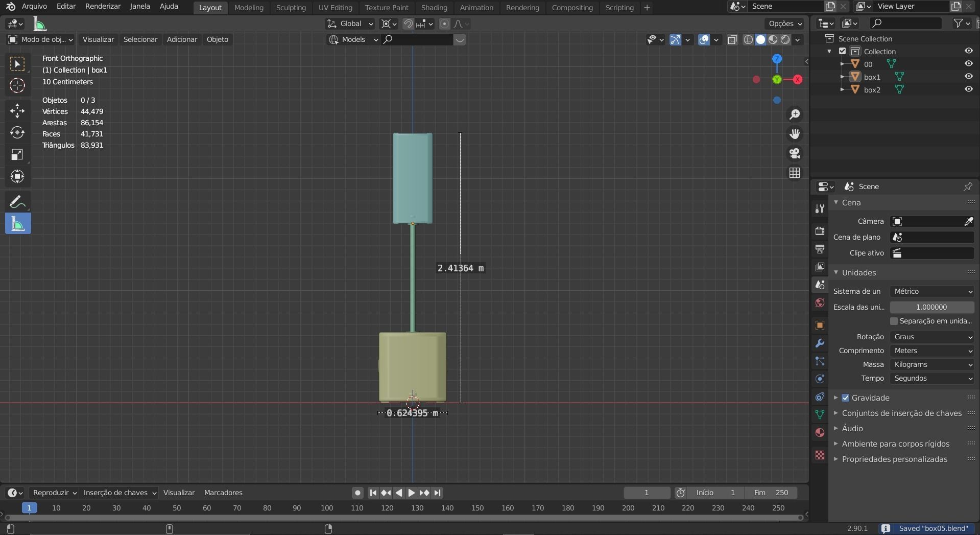The image size is (980, 535).
Task: Select the Scale tool
Action: (x=17, y=154)
